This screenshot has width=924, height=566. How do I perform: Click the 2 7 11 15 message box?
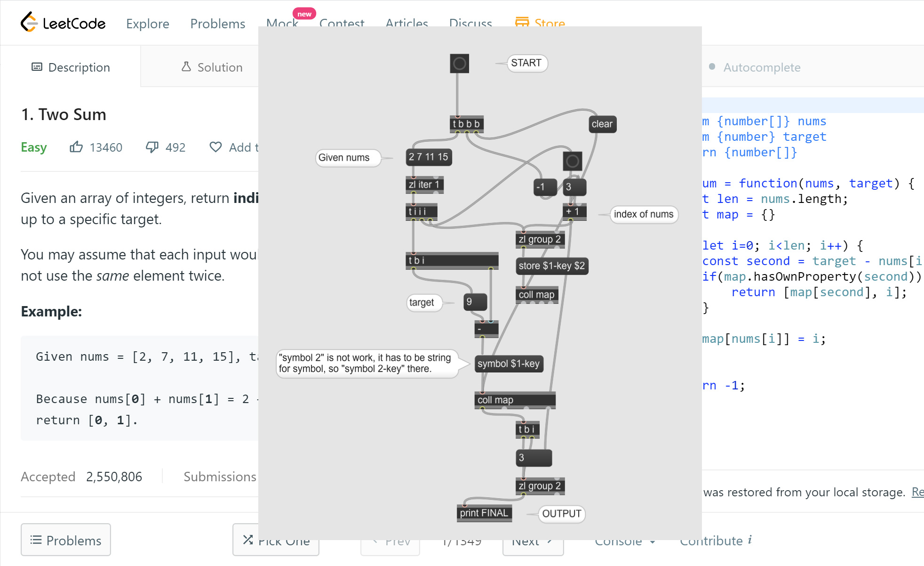tap(429, 157)
